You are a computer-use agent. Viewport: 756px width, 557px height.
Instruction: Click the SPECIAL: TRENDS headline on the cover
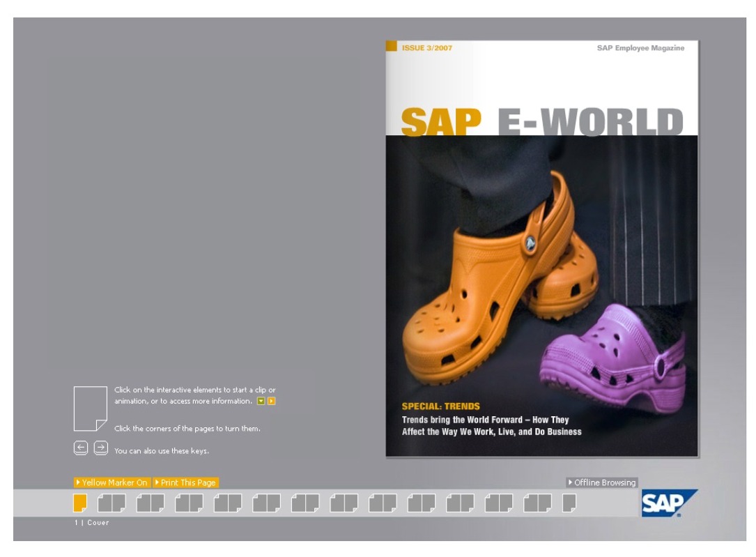[x=440, y=406]
